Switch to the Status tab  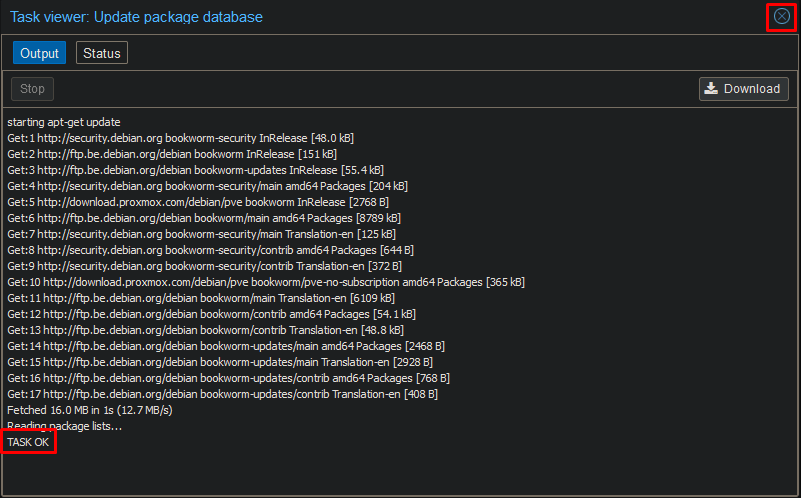point(102,53)
